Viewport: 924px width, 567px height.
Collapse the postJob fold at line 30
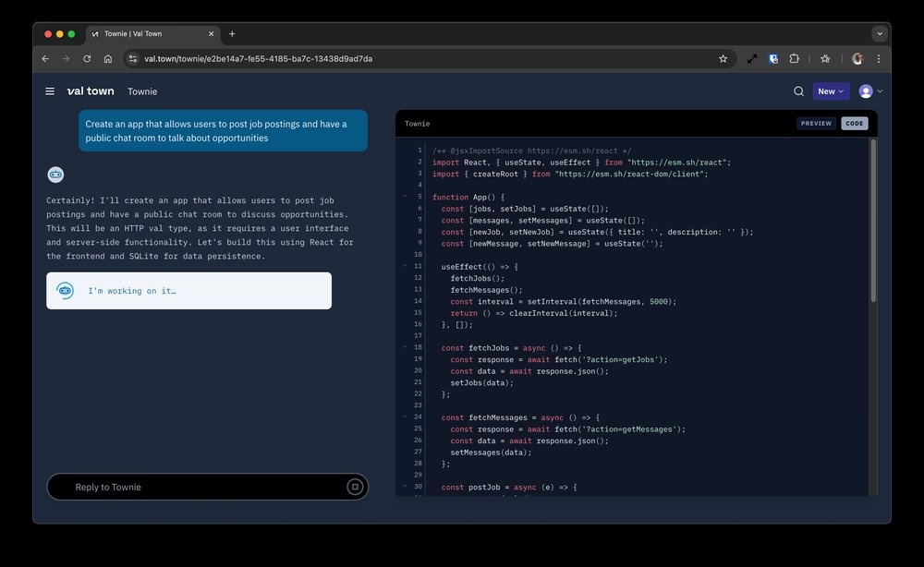tap(405, 487)
